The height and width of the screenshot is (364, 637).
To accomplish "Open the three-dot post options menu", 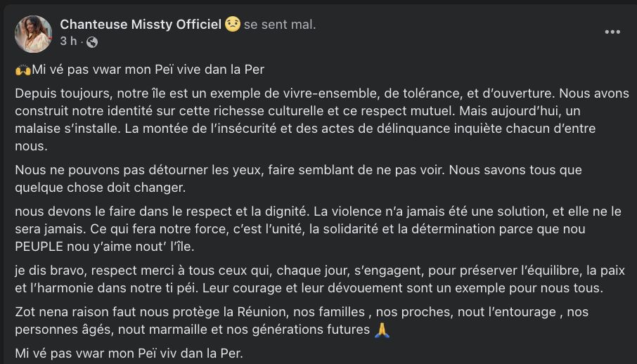I will (612, 32).
